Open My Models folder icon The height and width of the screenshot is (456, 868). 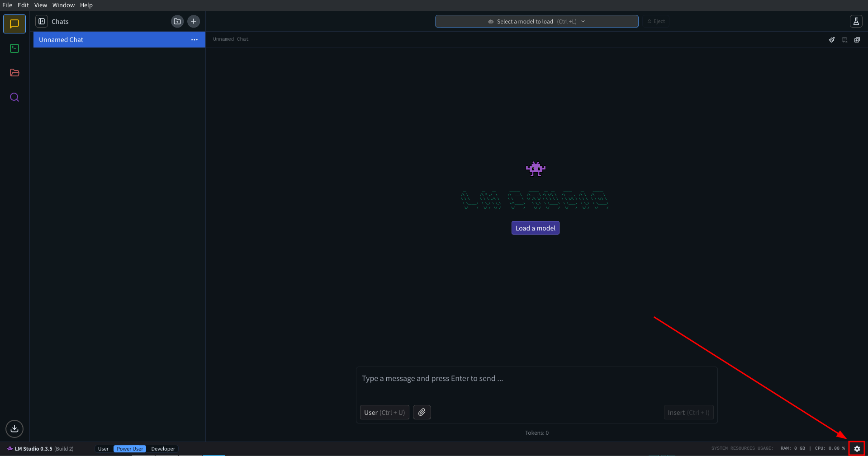[x=14, y=73]
